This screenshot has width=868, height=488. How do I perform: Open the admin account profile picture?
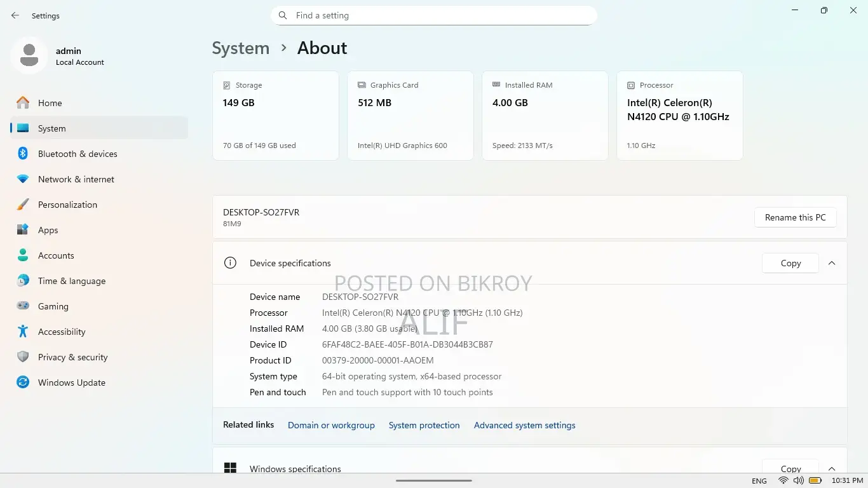pos(29,55)
